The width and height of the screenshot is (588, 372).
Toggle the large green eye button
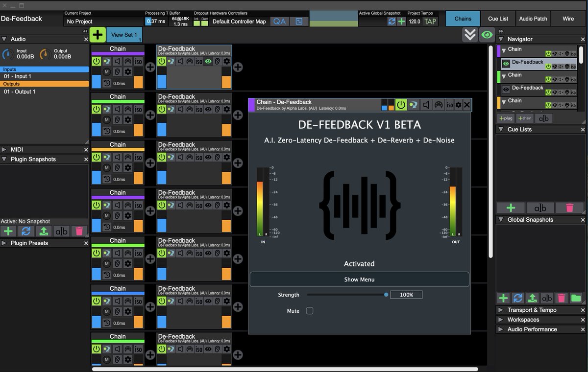point(487,35)
